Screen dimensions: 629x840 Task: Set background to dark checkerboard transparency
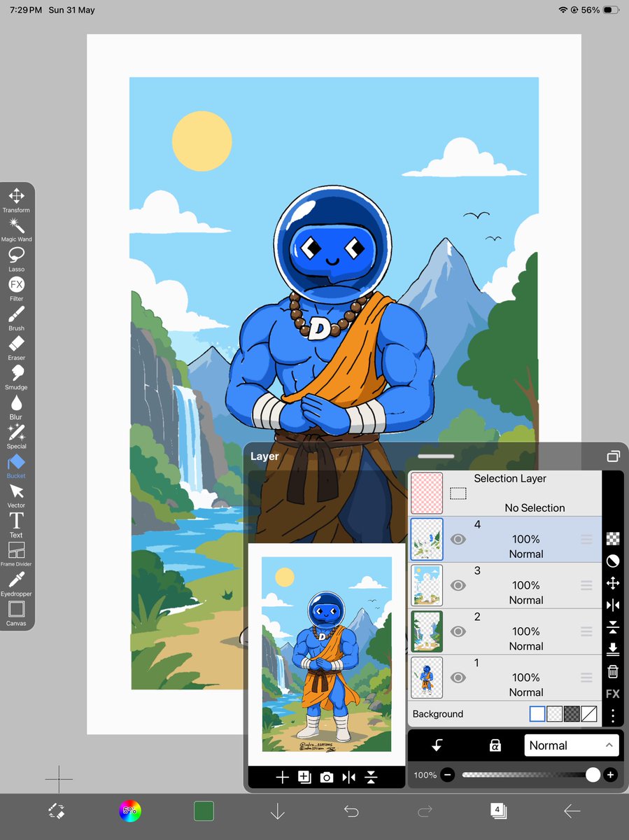[572, 714]
